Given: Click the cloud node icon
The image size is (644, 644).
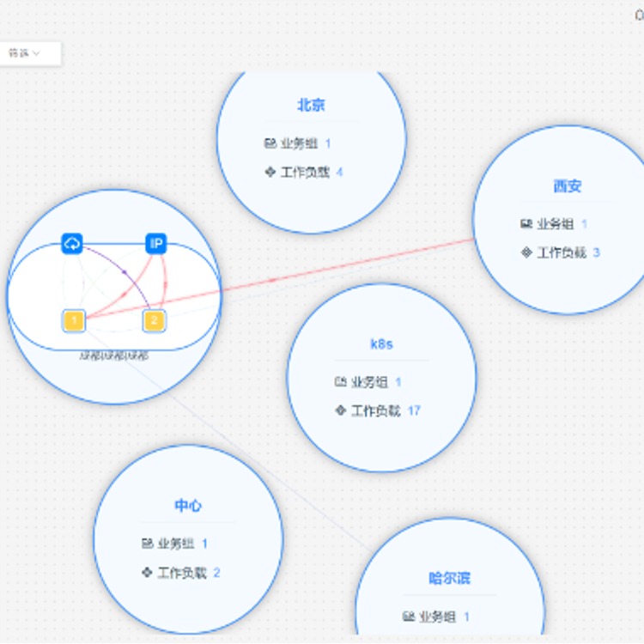Looking at the screenshot, I should [72, 244].
